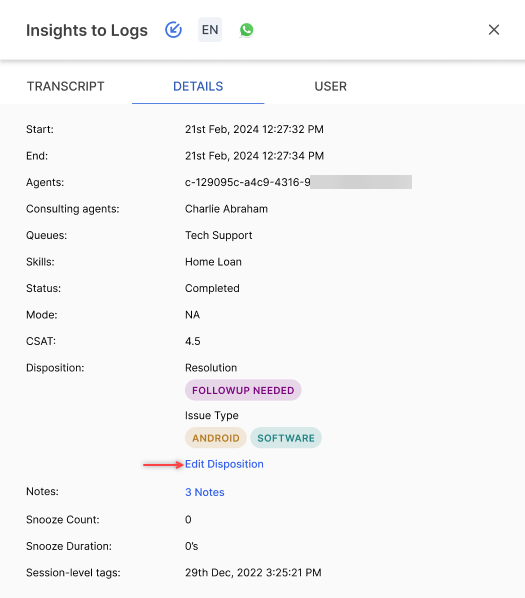Click the agent ID value text
Image resolution: width=525 pixels, height=598 pixels.
click(x=248, y=182)
